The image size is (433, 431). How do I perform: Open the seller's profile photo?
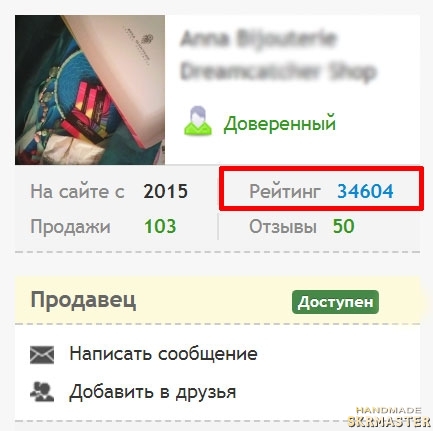pos(90,90)
